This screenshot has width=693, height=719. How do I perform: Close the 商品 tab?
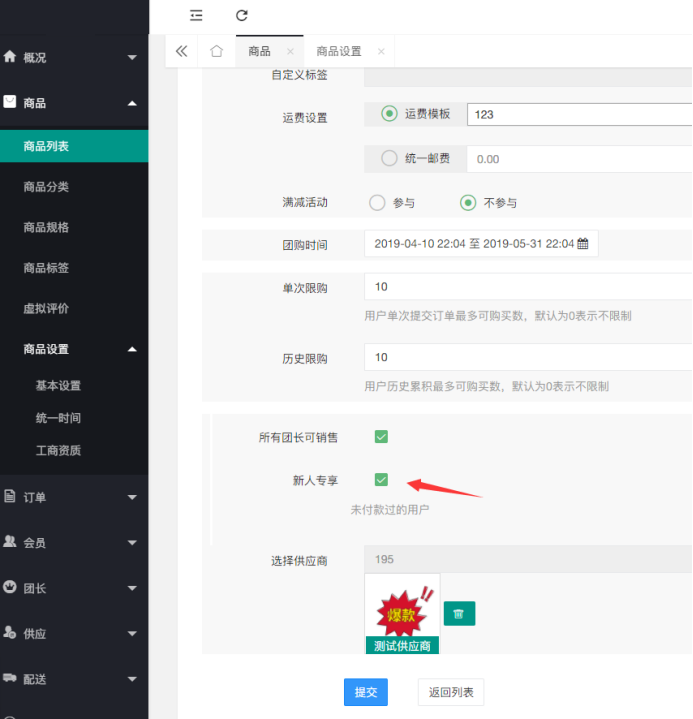[290, 51]
